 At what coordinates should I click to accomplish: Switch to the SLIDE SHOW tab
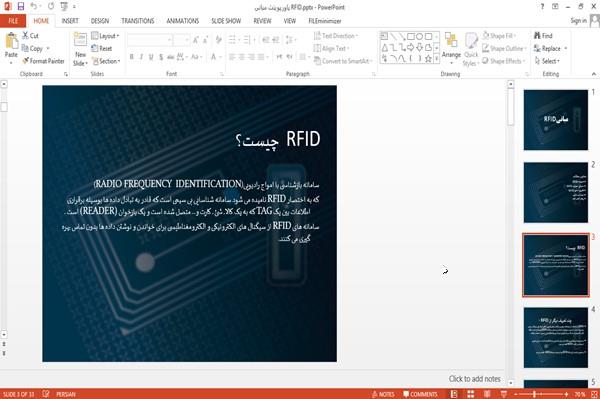pos(226,21)
